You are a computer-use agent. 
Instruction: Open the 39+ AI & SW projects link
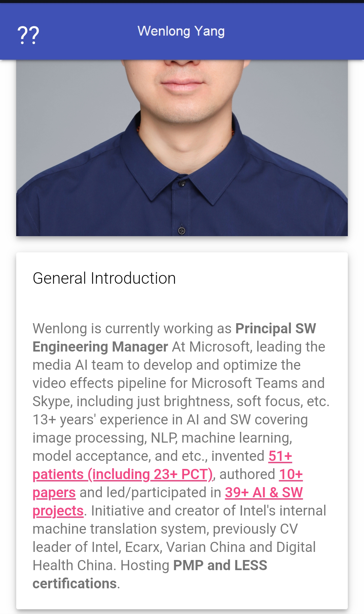tap(264, 493)
